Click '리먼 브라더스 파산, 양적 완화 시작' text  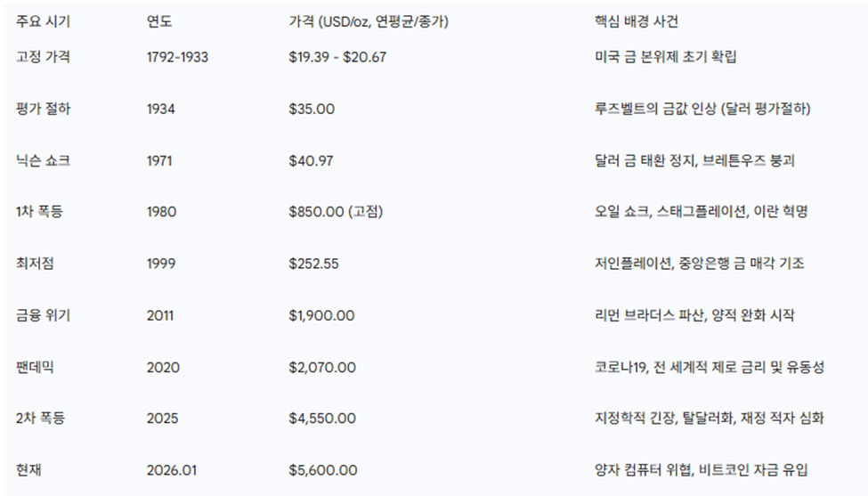point(694,315)
